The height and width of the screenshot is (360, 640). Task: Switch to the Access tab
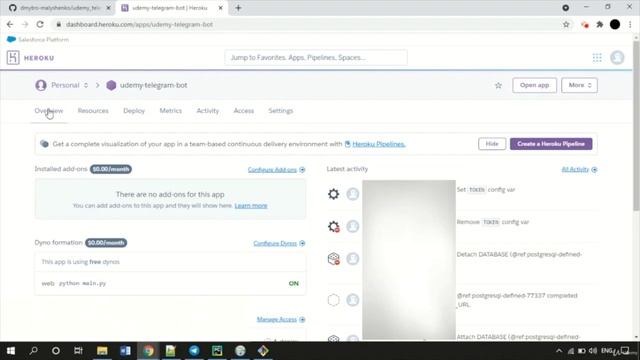tap(244, 111)
